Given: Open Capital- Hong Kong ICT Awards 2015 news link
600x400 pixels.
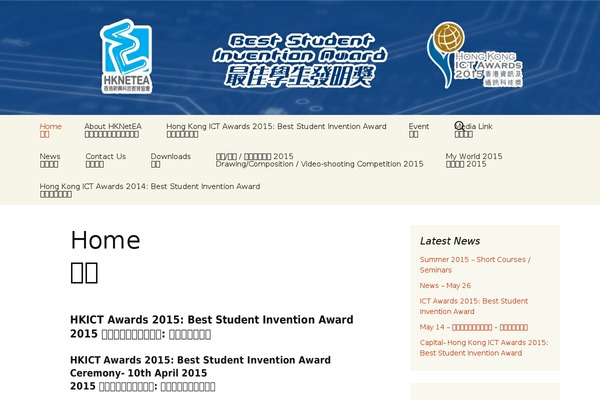Looking at the screenshot, I should click(x=484, y=348).
